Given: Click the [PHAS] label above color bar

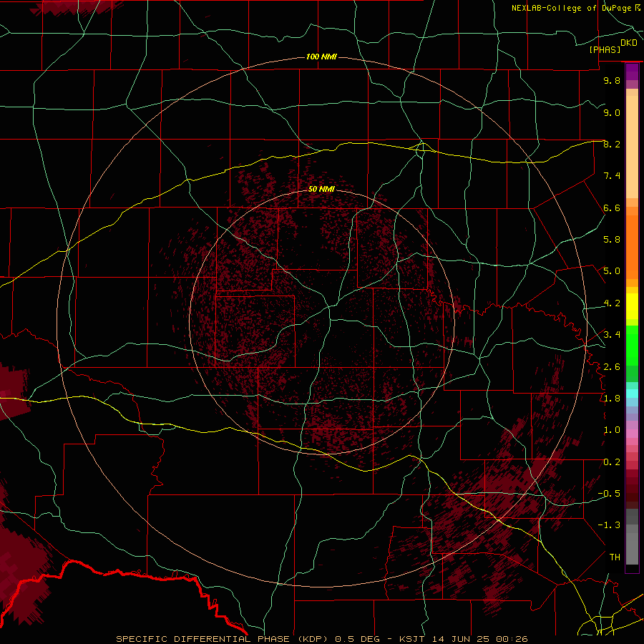Looking at the screenshot, I should 605,50.
